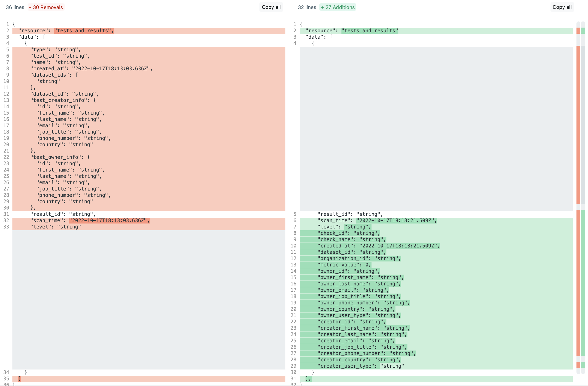
Task: Click the "dataset_id": "string" line on right
Action: pos(351,252)
